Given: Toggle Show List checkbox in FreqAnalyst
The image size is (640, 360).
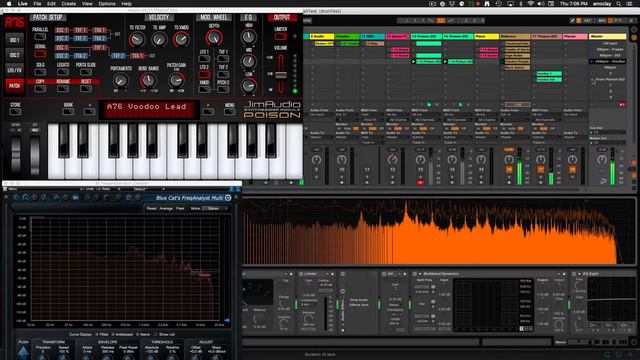Looking at the screenshot, I should tap(156, 334).
